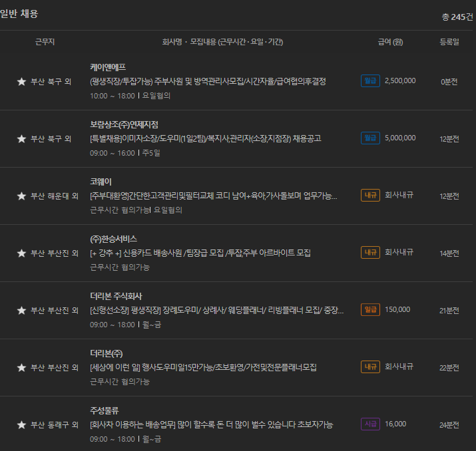Click salary amount 16,000
This screenshot has height=451, width=476.
tap(395, 424)
